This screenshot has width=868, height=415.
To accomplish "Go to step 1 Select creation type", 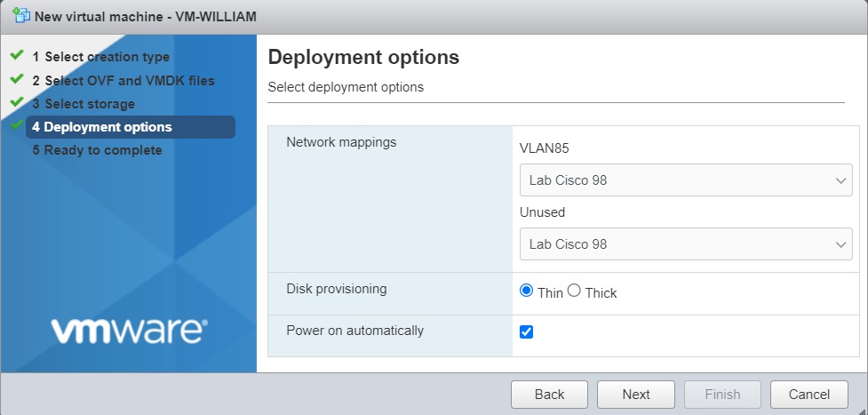I will [x=107, y=57].
